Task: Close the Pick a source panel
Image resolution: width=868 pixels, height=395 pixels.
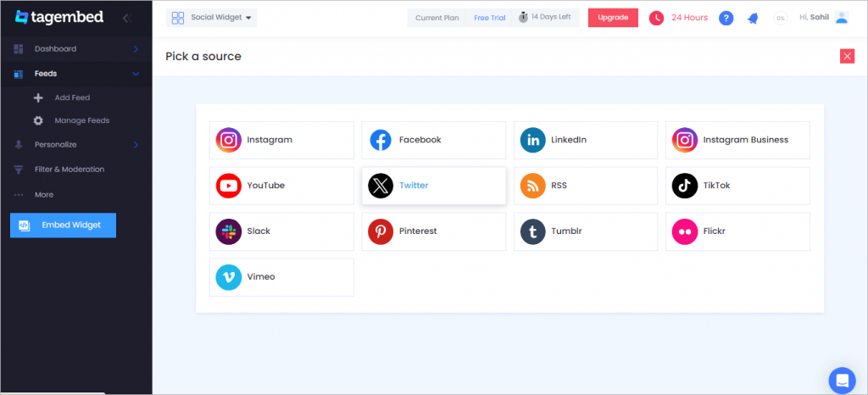Action: pyautogui.click(x=847, y=56)
